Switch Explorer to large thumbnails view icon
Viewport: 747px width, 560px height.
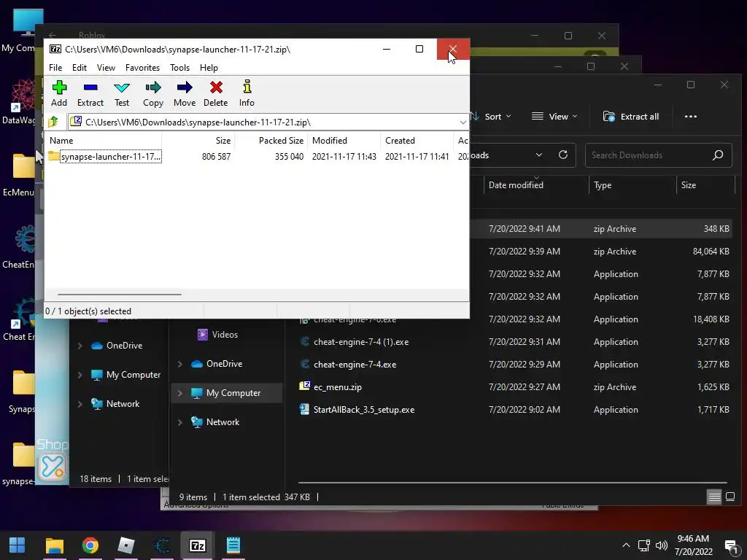[729, 497]
